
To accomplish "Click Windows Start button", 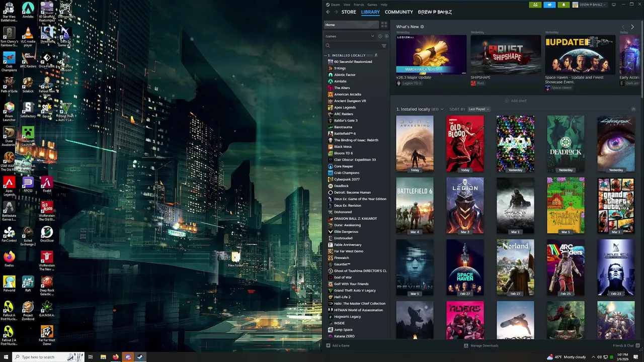I will 5,357.
